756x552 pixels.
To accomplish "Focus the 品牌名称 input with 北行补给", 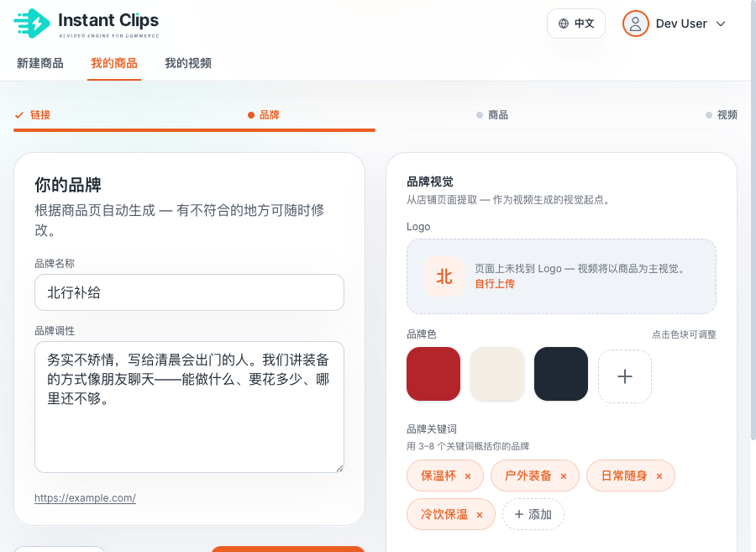I will 189,292.
